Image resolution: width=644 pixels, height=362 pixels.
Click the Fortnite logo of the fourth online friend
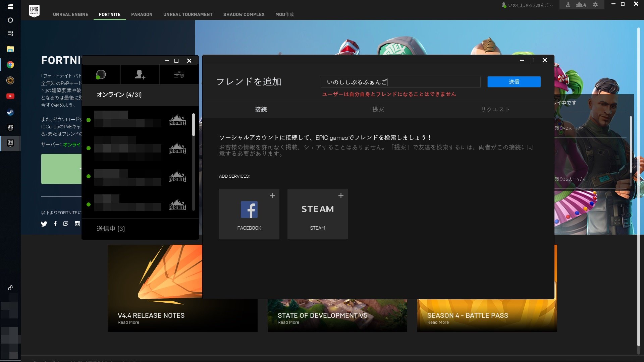pyautogui.click(x=177, y=204)
